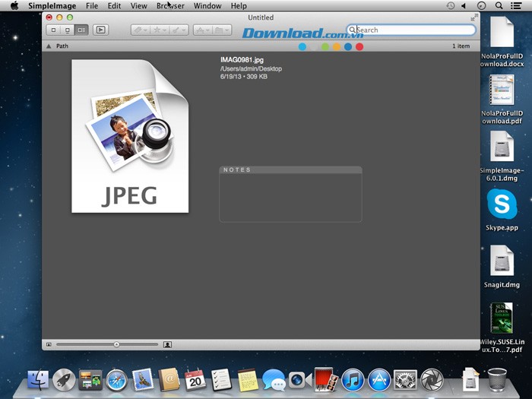Screen dimensions: 532x399
Task: Open iTunes from the Dock
Action: [x=352, y=379]
